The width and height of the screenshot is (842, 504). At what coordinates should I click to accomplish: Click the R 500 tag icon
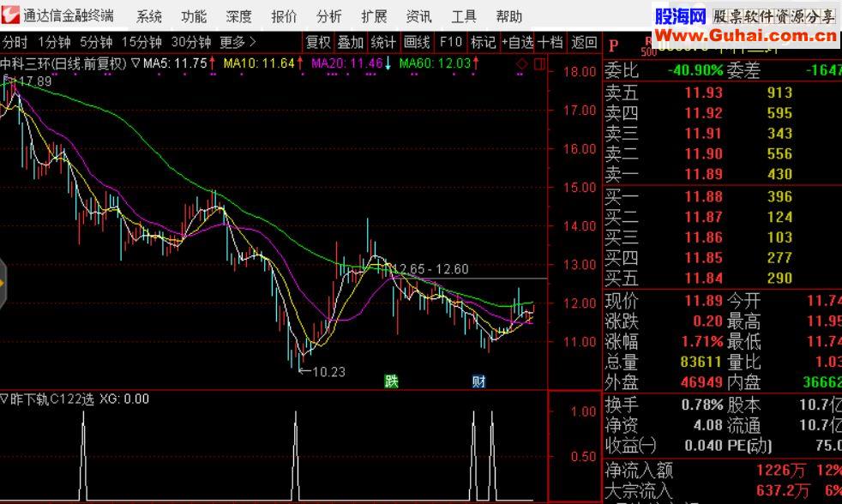tap(648, 47)
